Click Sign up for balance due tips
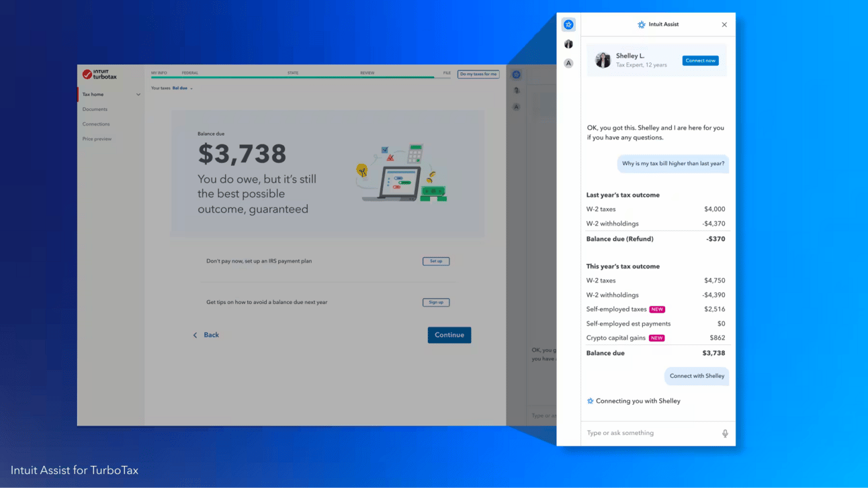Viewport: 868px width, 488px height. (436, 302)
